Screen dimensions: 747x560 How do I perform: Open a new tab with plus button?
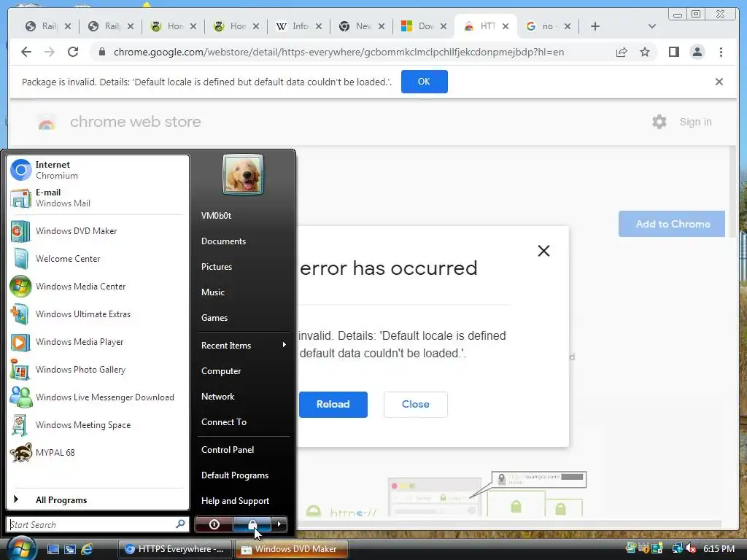click(x=595, y=26)
